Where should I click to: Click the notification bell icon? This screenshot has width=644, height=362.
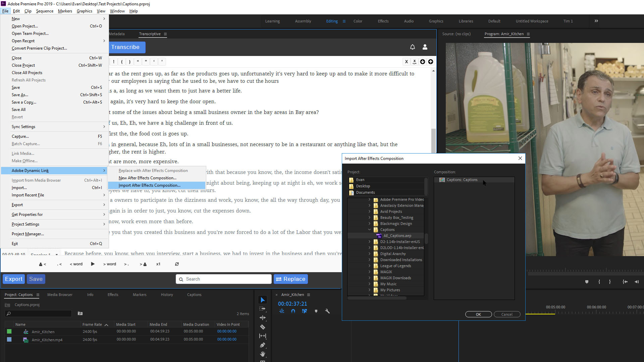(x=412, y=47)
